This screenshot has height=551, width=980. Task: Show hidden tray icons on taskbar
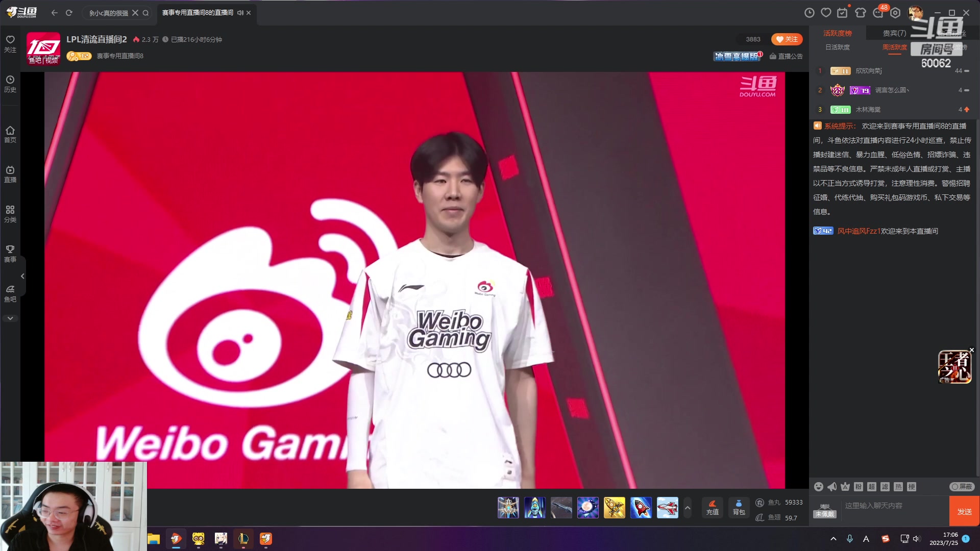tap(834, 539)
